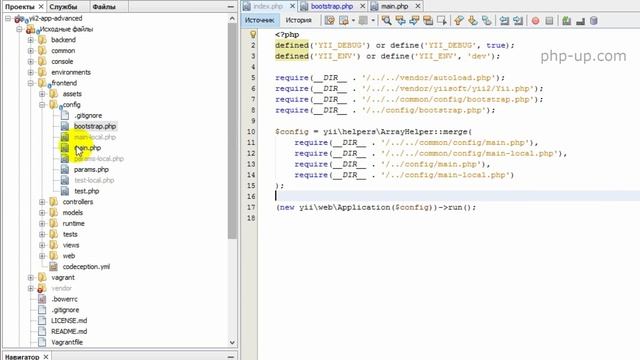This screenshot has width=640, height=360.
Task: Click the codeception.yml file icon
Action: pos(53,267)
